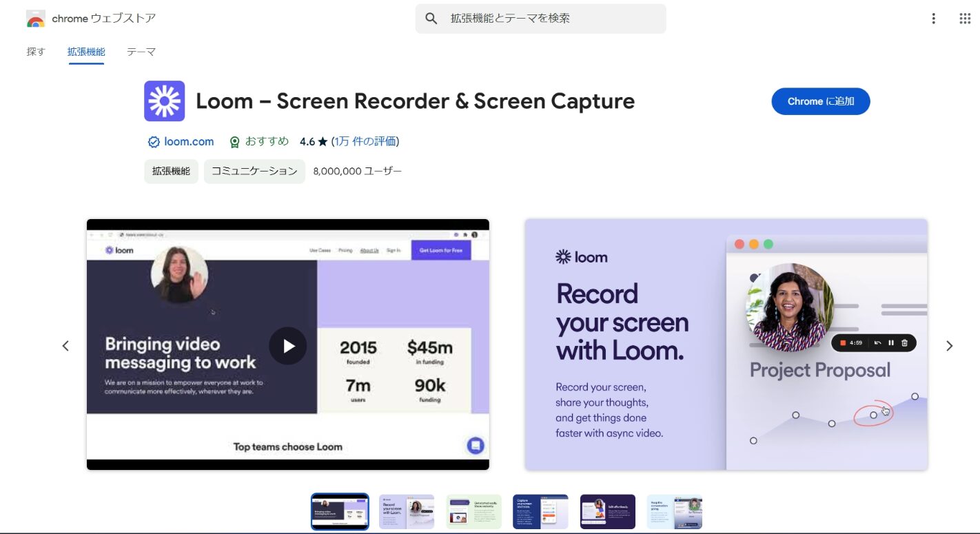980x534 pixels.
Task: Switch to the 探す tab
Action: 36,52
